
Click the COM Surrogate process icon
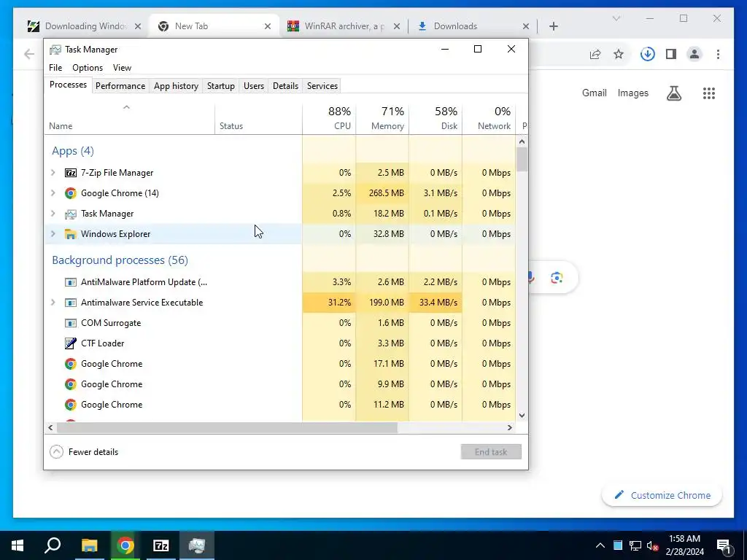[71, 323]
